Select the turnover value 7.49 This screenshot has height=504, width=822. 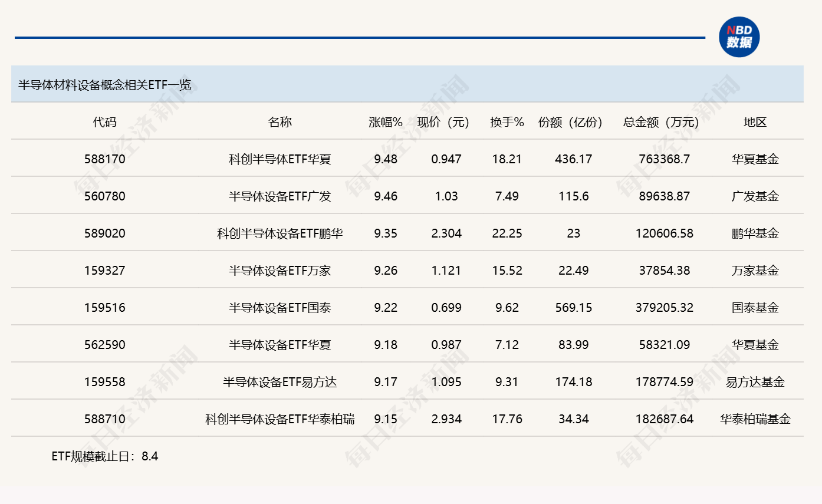click(507, 196)
